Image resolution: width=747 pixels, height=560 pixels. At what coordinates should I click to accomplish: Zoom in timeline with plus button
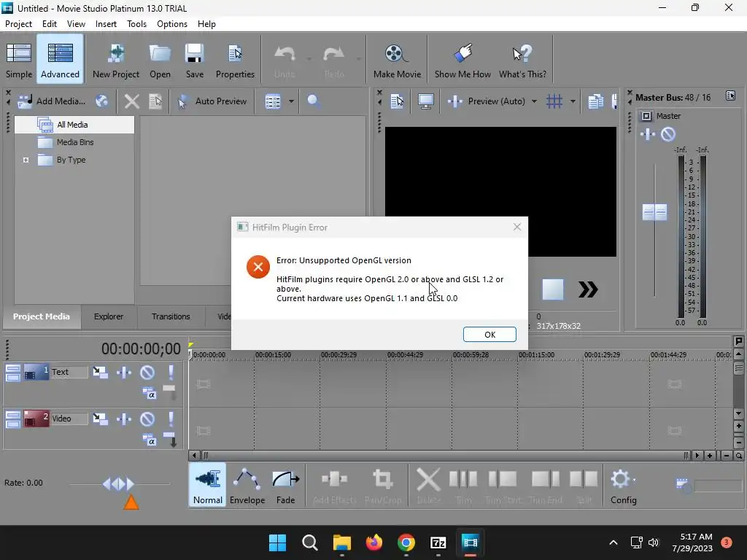coord(710,456)
